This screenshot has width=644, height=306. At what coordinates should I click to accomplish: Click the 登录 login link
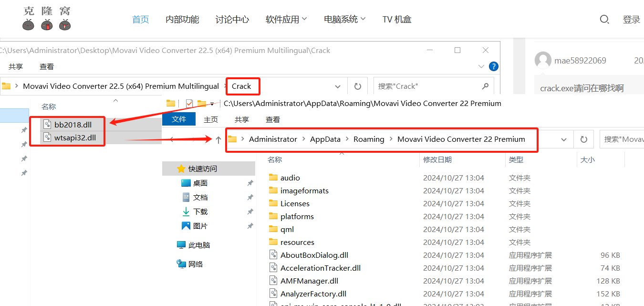point(631,20)
